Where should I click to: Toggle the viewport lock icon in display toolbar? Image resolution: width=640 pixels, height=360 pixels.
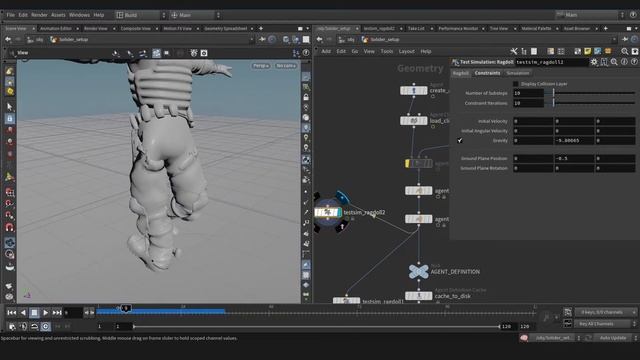click(x=306, y=97)
